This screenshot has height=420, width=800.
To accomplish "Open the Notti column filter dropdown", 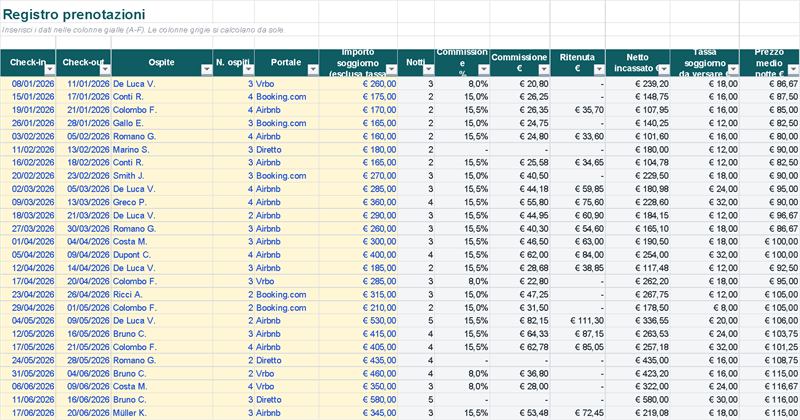I will pos(429,69).
